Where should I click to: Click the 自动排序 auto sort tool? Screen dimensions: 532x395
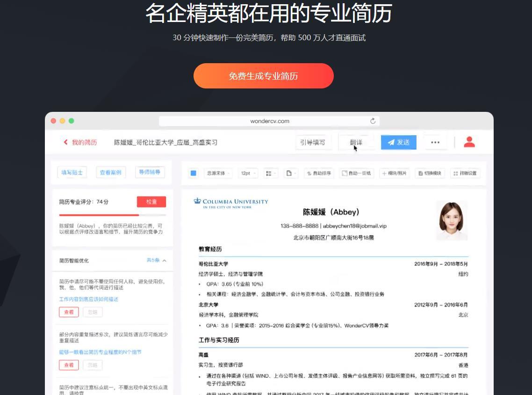[x=319, y=173]
